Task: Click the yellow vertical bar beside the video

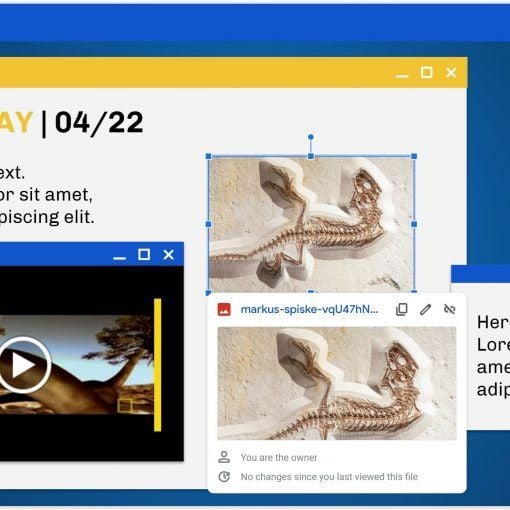Action: tap(158, 365)
